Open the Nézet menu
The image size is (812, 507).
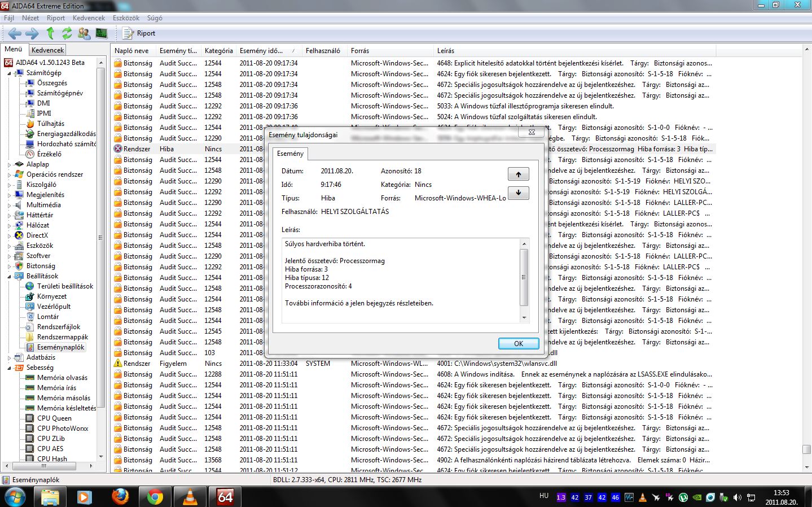point(30,18)
